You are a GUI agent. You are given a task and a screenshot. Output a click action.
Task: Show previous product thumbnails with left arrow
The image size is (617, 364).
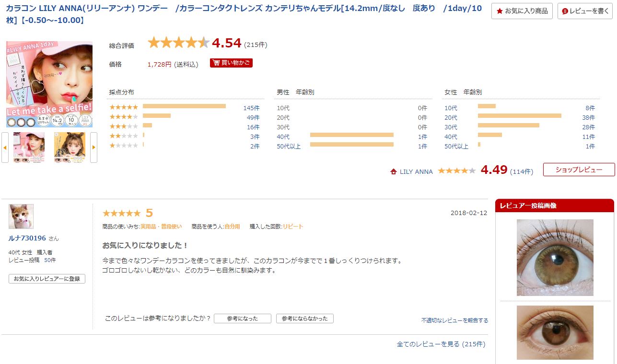tap(5, 148)
